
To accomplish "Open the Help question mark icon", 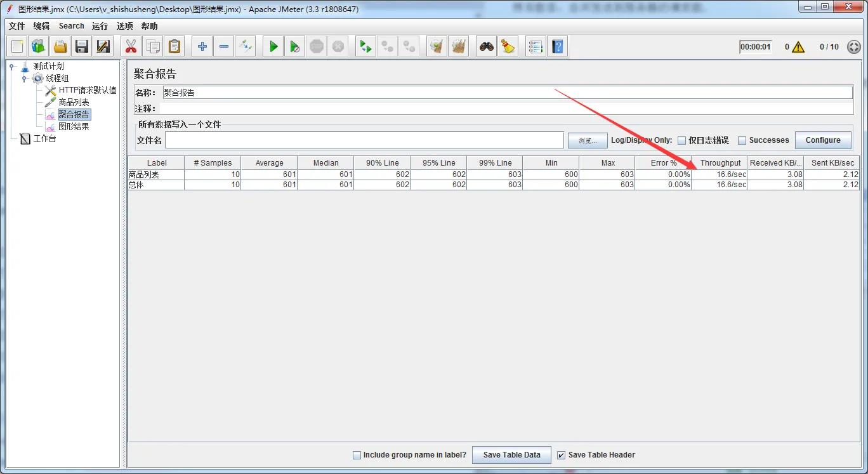I will (557, 46).
